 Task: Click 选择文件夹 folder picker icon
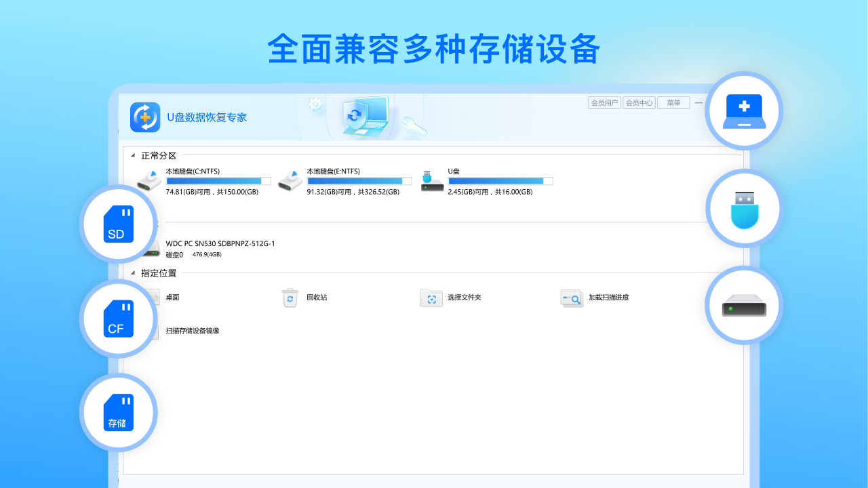tap(432, 298)
